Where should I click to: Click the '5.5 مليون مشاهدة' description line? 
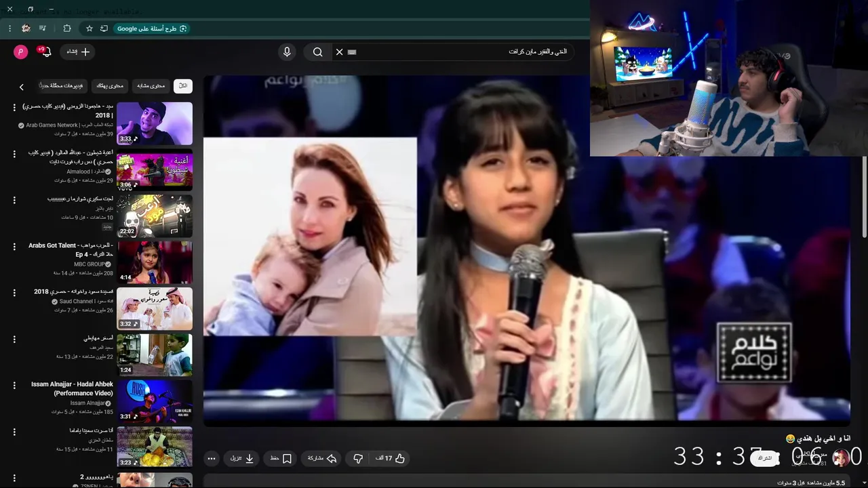[811, 483]
